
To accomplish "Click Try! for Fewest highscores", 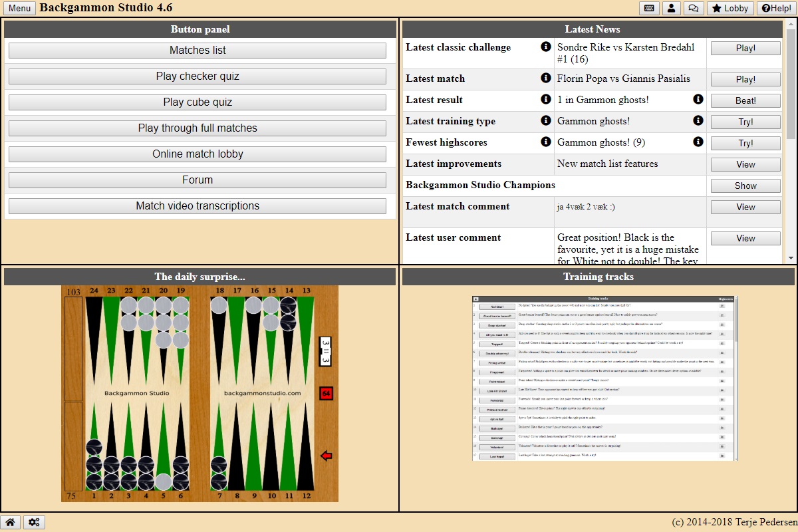I will pos(745,143).
